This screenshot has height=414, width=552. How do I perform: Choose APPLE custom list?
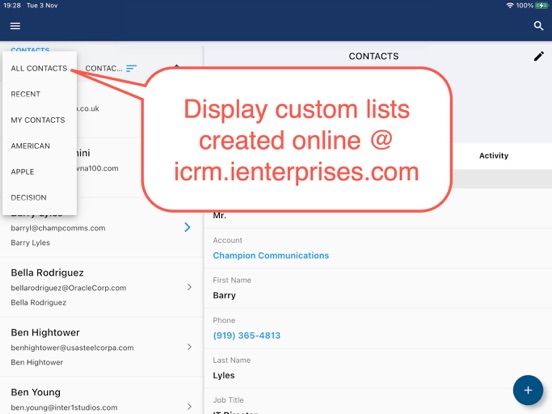[x=23, y=172]
